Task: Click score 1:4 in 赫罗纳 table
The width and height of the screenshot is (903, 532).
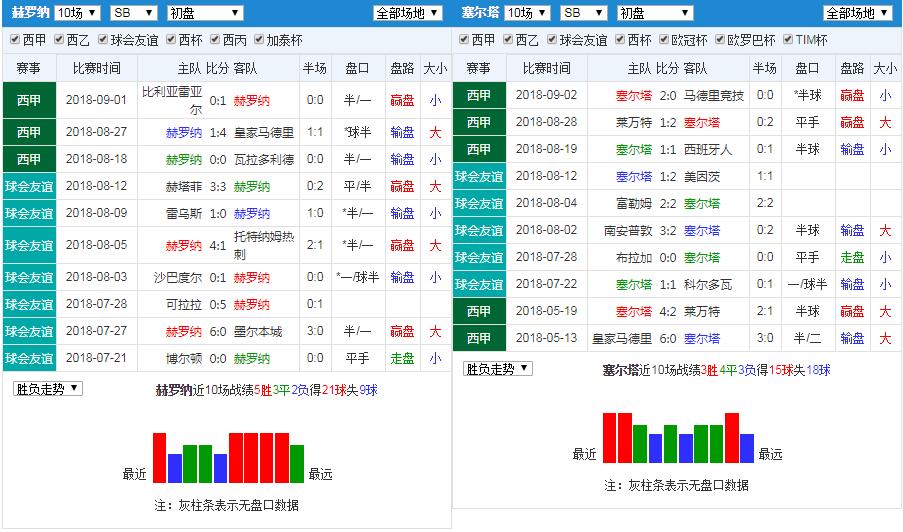Action: 218,132
